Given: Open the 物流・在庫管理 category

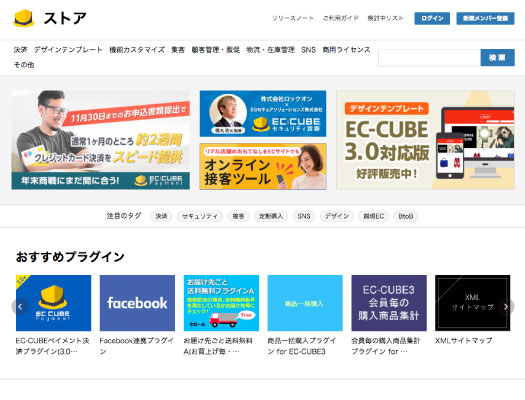Looking at the screenshot, I should [x=271, y=50].
